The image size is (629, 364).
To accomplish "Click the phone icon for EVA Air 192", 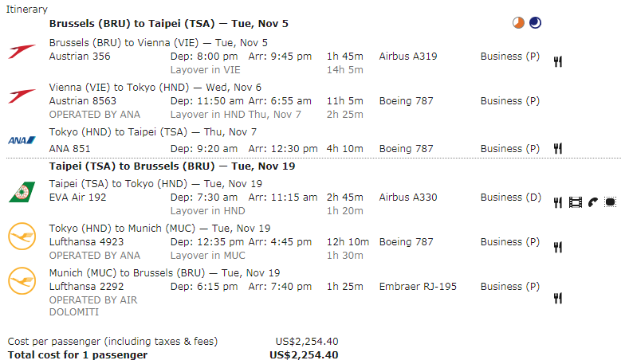I will pos(593,202).
